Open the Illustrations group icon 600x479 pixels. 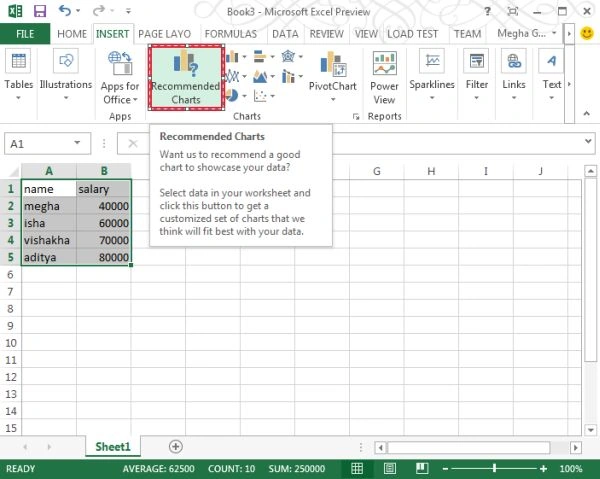(66, 61)
